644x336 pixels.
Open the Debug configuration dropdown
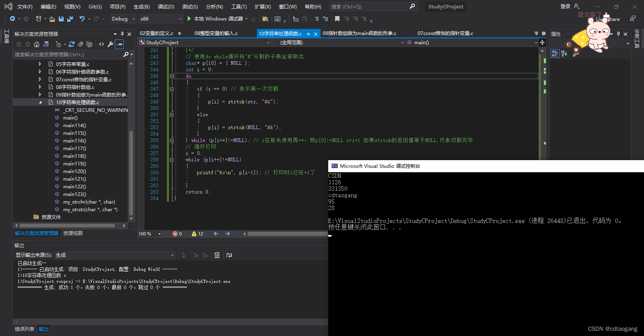point(123,19)
